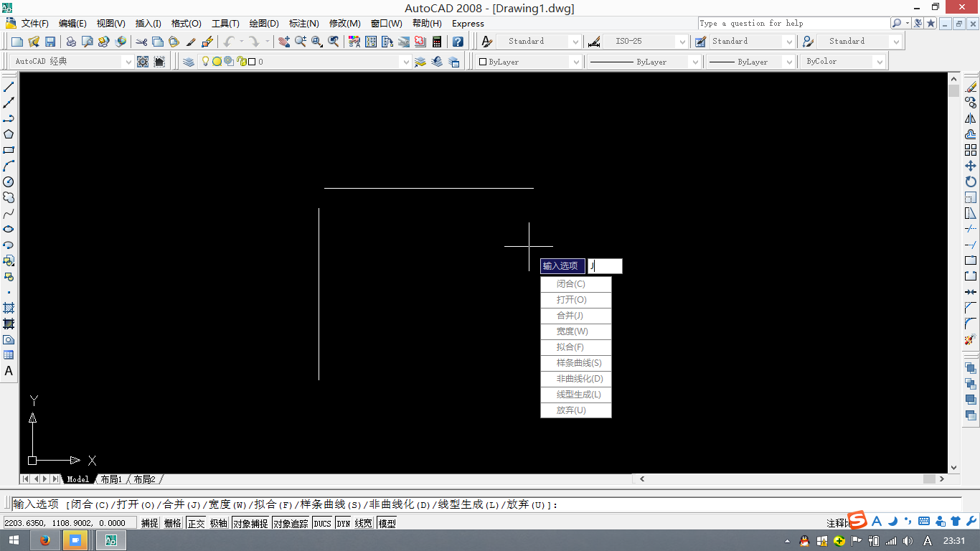Select the Circle draw tool

pos(9,182)
